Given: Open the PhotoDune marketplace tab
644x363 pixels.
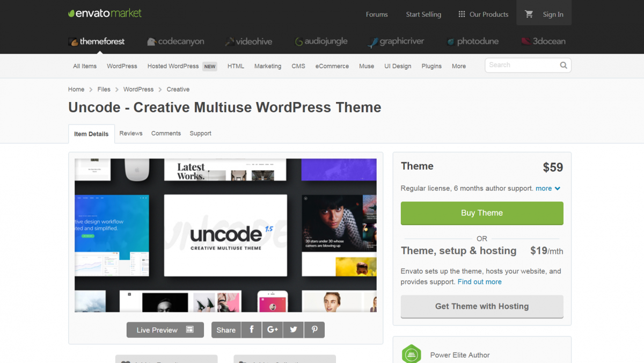Looking at the screenshot, I should (473, 41).
